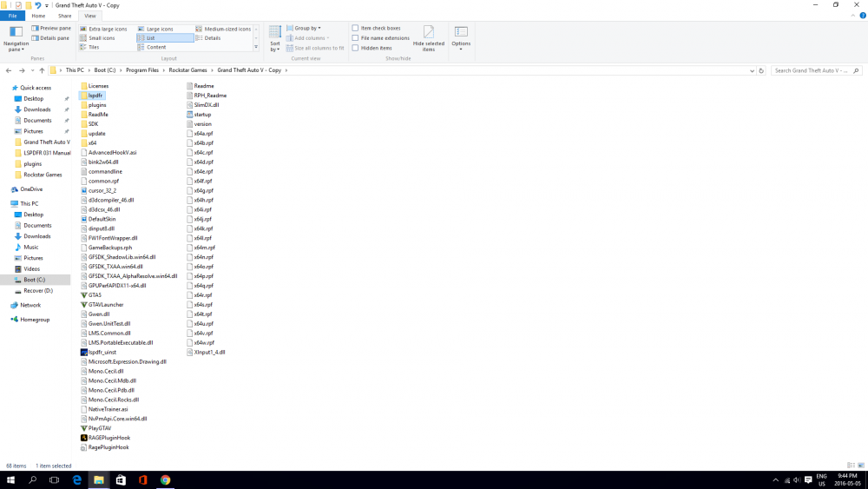Open the Windows Start menu
Image resolution: width=868 pixels, height=489 pixels.
(10, 480)
